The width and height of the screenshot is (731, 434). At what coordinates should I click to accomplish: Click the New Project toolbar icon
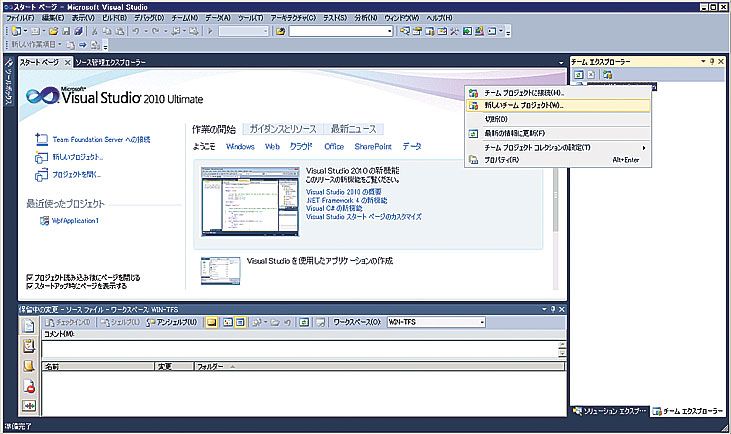(16, 31)
